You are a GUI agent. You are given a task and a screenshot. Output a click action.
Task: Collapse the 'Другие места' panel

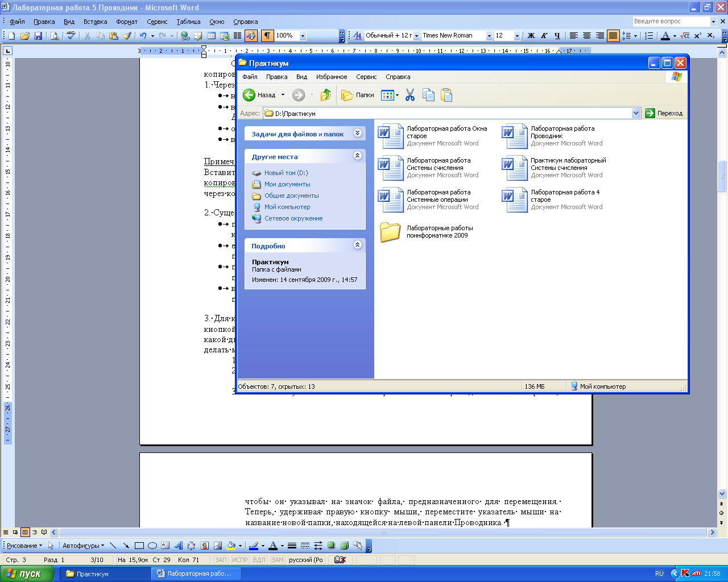click(357, 155)
